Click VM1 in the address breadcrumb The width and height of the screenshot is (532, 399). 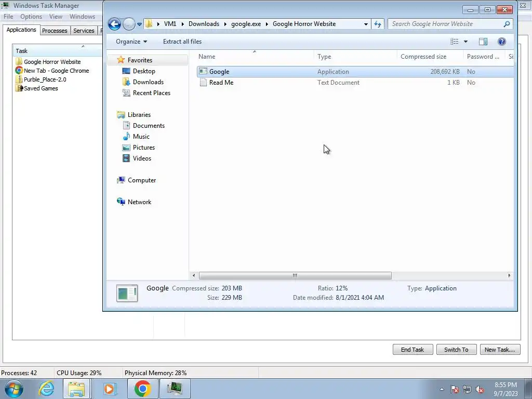tap(170, 24)
